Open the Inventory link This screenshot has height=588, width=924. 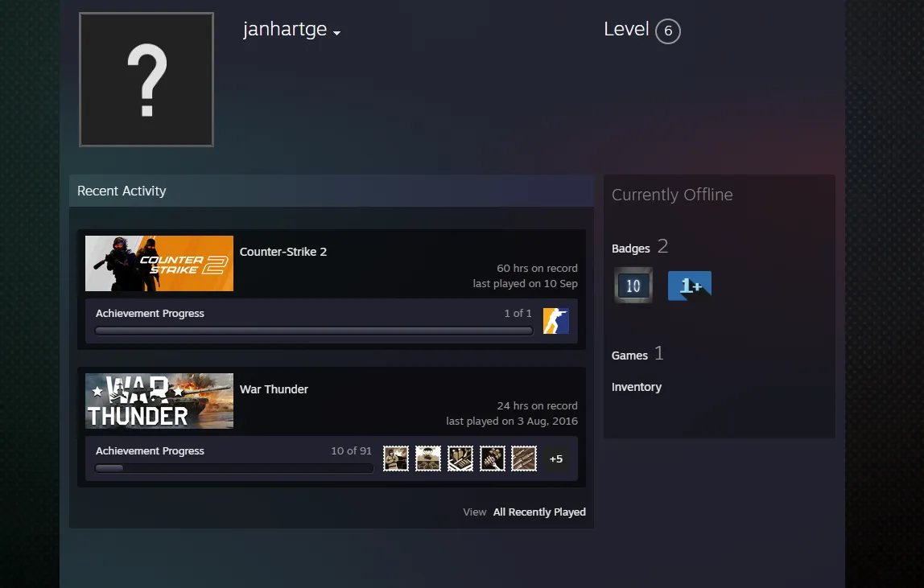[637, 387]
